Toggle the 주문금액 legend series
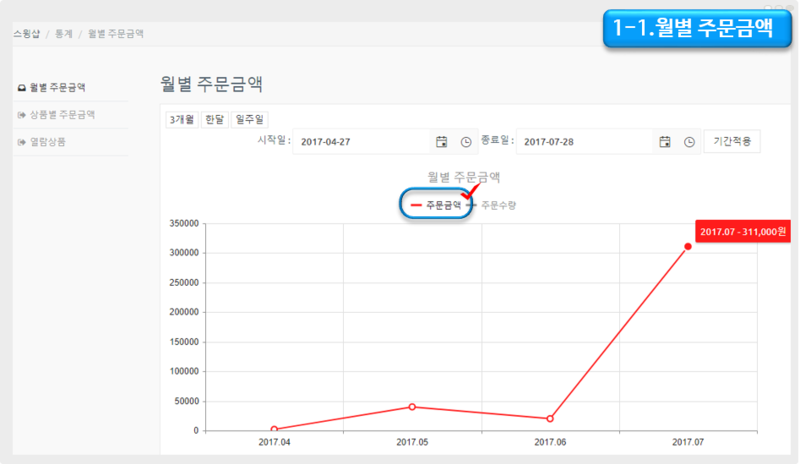 [435, 205]
